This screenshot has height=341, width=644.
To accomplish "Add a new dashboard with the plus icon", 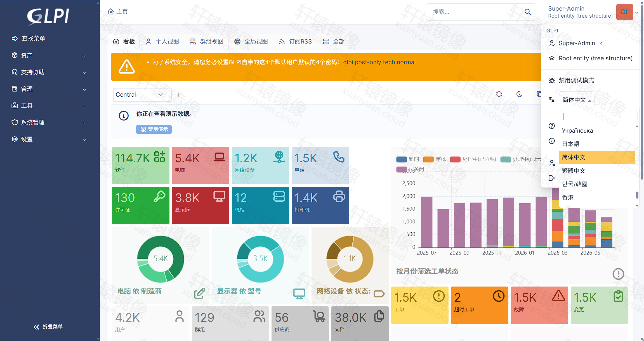I will coord(179,95).
